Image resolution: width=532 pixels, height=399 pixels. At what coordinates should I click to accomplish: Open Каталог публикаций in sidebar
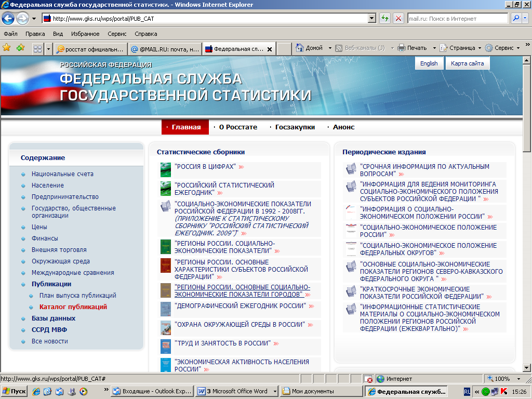click(x=73, y=307)
